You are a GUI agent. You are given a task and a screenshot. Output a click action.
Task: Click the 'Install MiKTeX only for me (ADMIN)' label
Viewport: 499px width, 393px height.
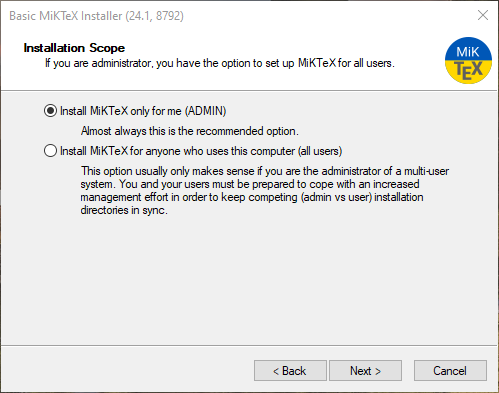(x=143, y=111)
